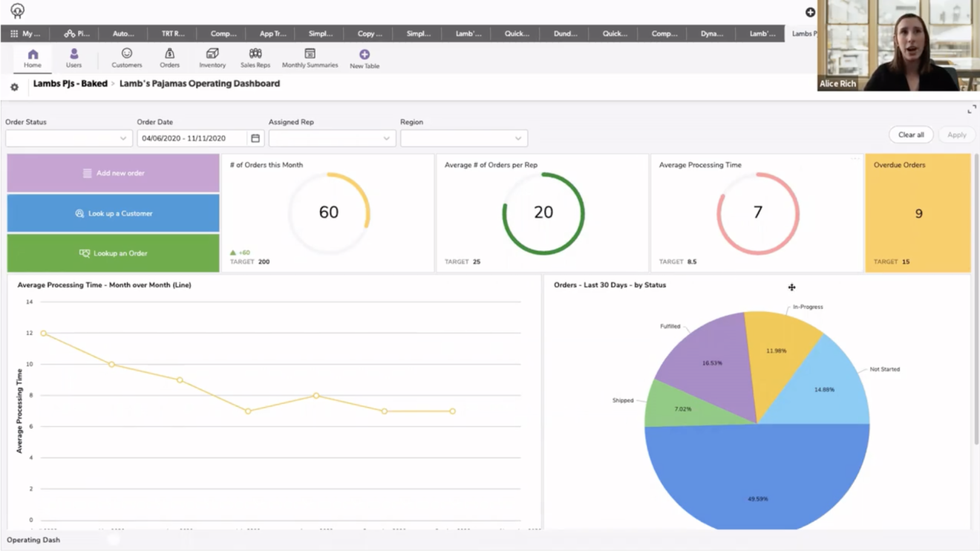980x551 pixels.
Task: Click the yellow Overdue Orders tile
Action: [x=919, y=212]
